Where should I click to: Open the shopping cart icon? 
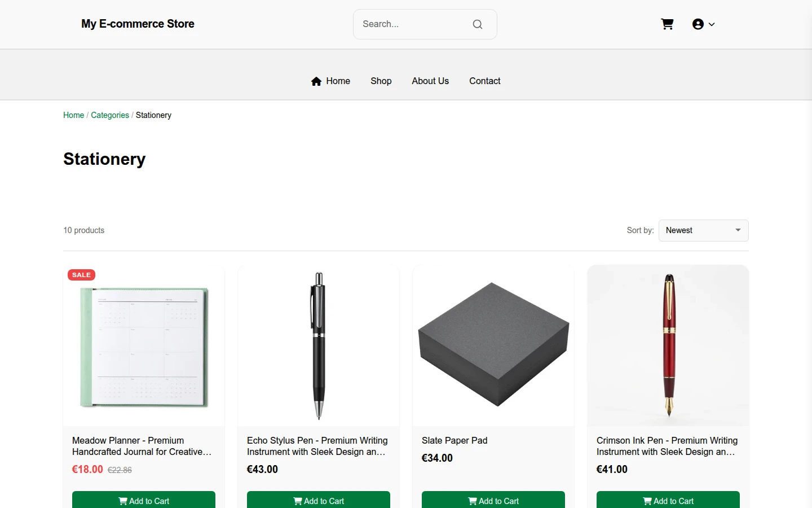click(x=667, y=24)
